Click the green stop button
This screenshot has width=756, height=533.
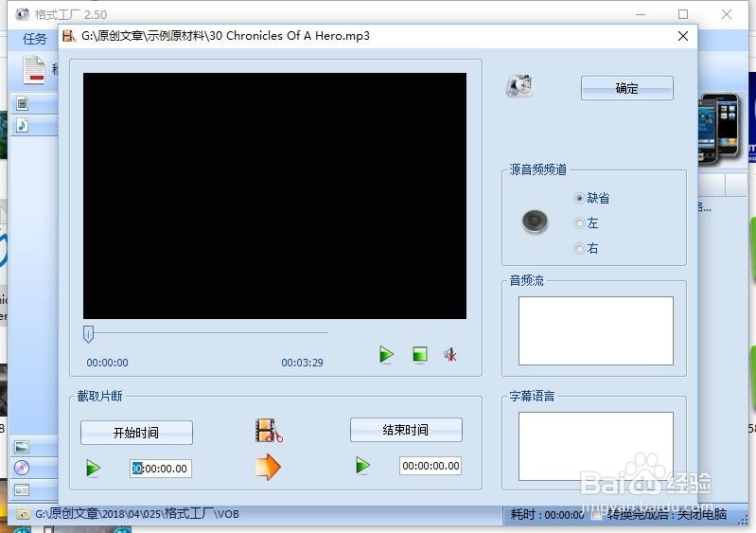coord(420,354)
